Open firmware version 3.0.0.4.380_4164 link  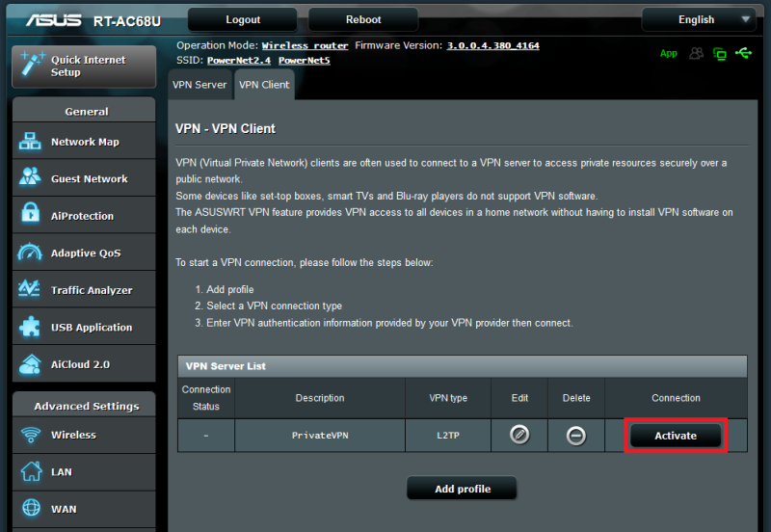[x=492, y=45]
